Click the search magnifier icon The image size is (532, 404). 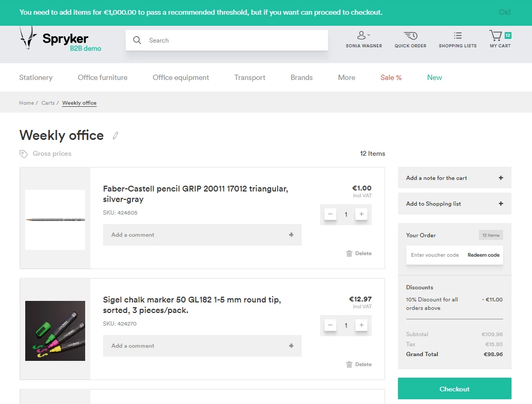(x=137, y=40)
